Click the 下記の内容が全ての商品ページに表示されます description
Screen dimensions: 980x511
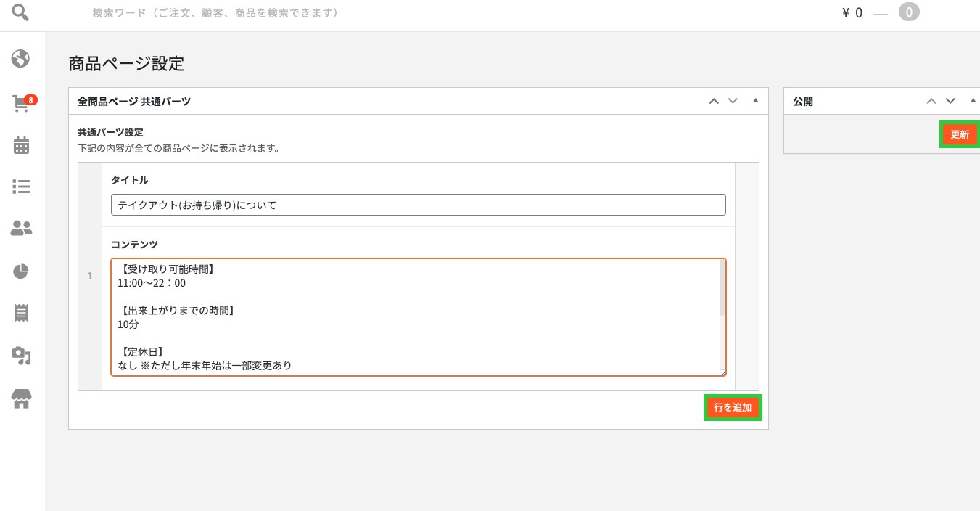click(x=178, y=148)
